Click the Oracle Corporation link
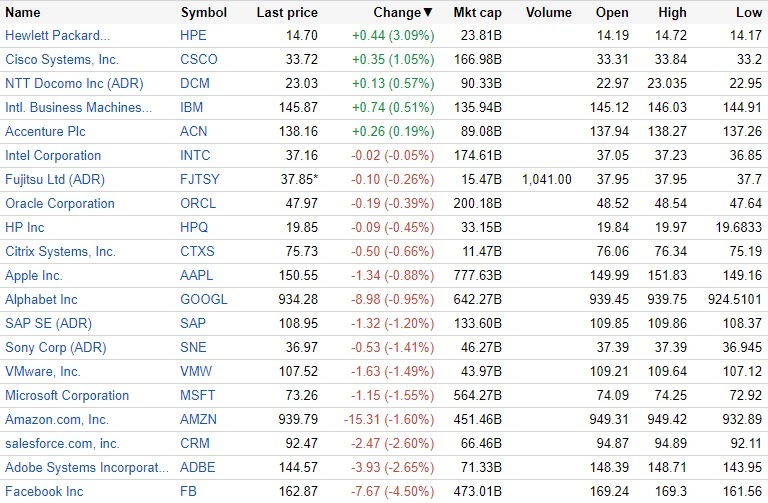Image resolution: width=768 pixels, height=503 pixels. tap(60, 203)
